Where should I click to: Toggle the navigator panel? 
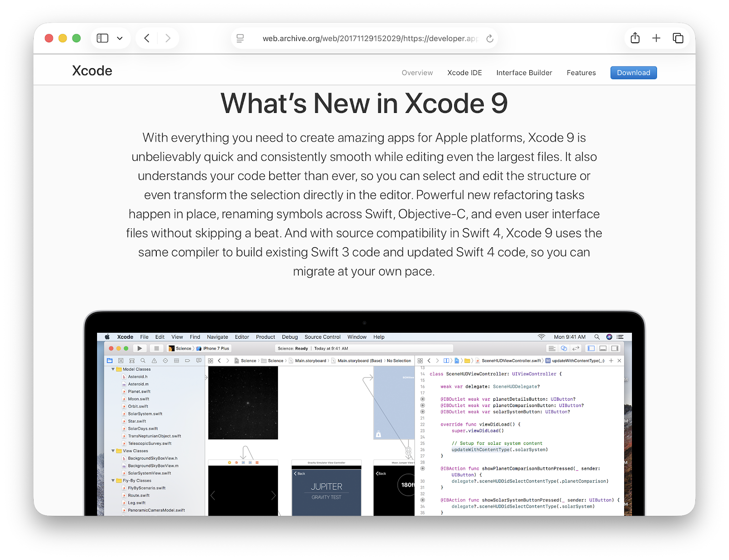[591, 348]
